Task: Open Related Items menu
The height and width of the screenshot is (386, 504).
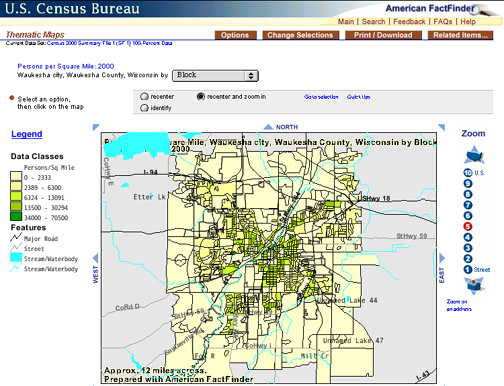Action: pyautogui.click(x=460, y=35)
